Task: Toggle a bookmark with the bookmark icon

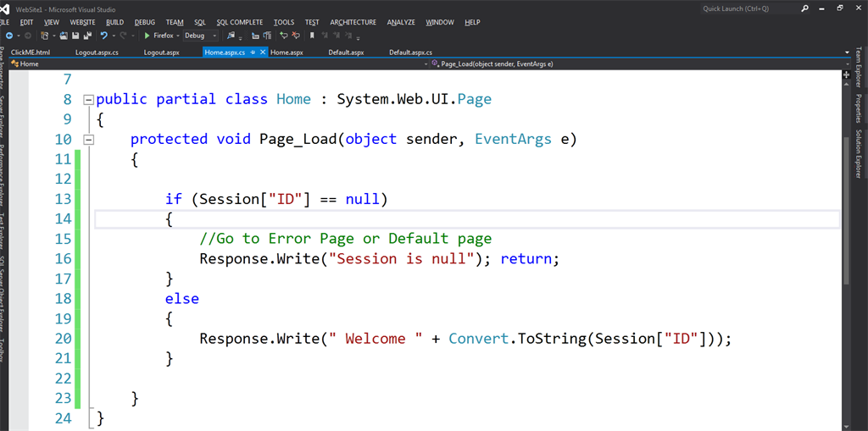Action: pyautogui.click(x=312, y=36)
